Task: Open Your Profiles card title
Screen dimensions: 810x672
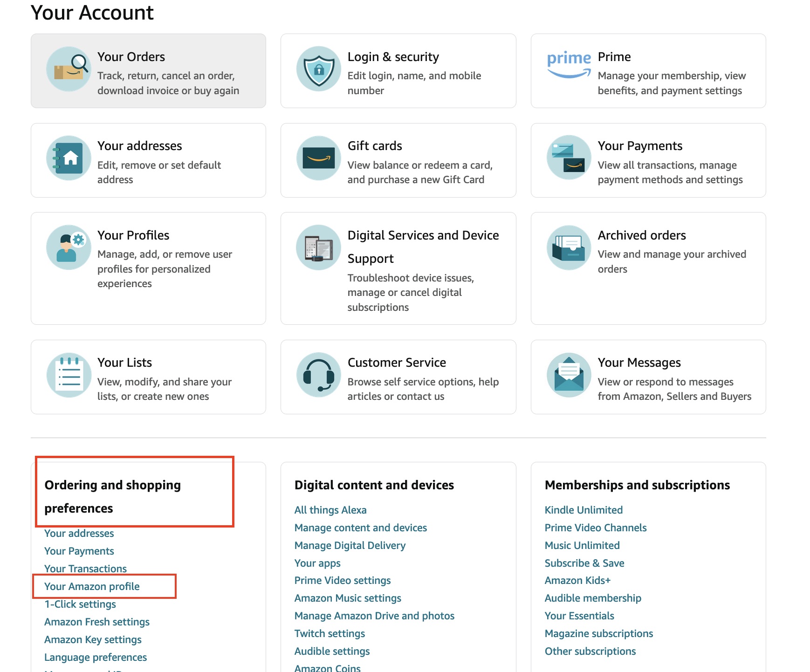Action: click(x=133, y=235)
